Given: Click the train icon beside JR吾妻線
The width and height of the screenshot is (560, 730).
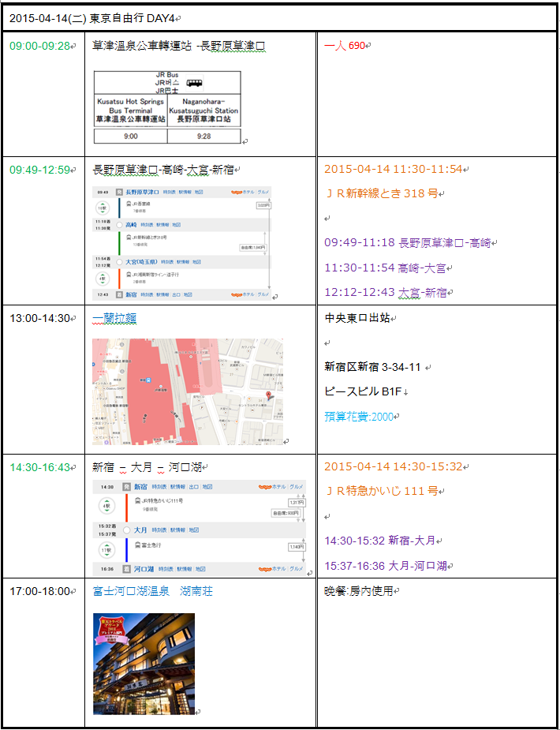Looking at the screenshot, I should pos(129,204).
